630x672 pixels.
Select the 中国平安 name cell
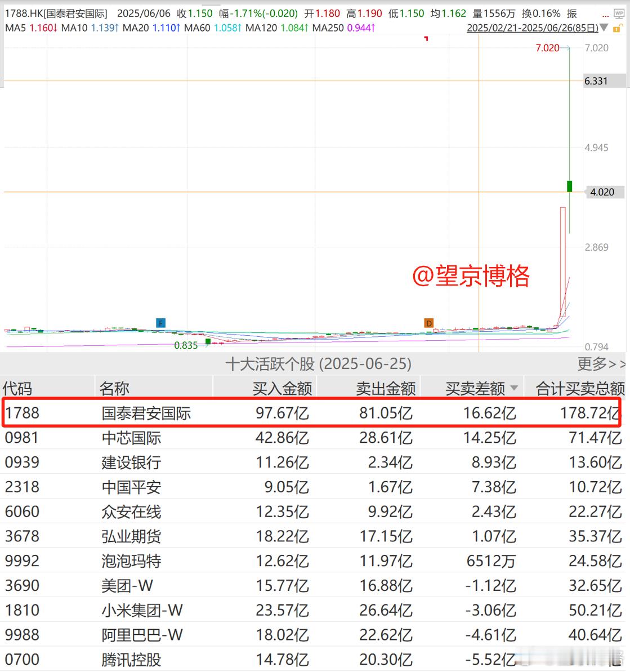[131, 487]
